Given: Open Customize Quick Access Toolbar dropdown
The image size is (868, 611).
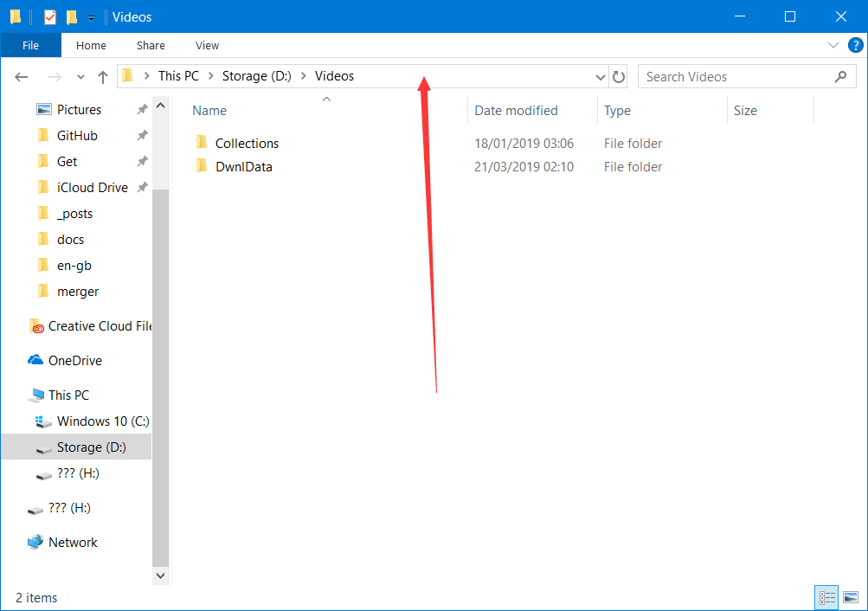Looking at the screenshot, I should (x=91, y=18).
